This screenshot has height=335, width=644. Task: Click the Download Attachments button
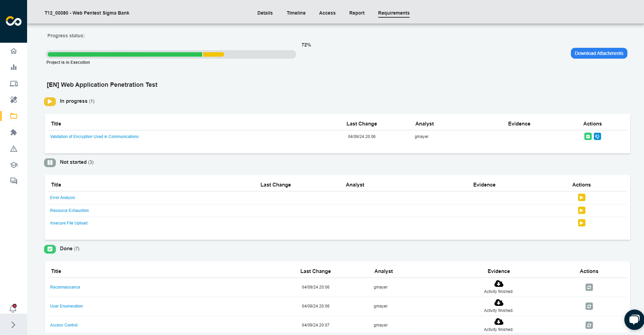pos(599,53)
